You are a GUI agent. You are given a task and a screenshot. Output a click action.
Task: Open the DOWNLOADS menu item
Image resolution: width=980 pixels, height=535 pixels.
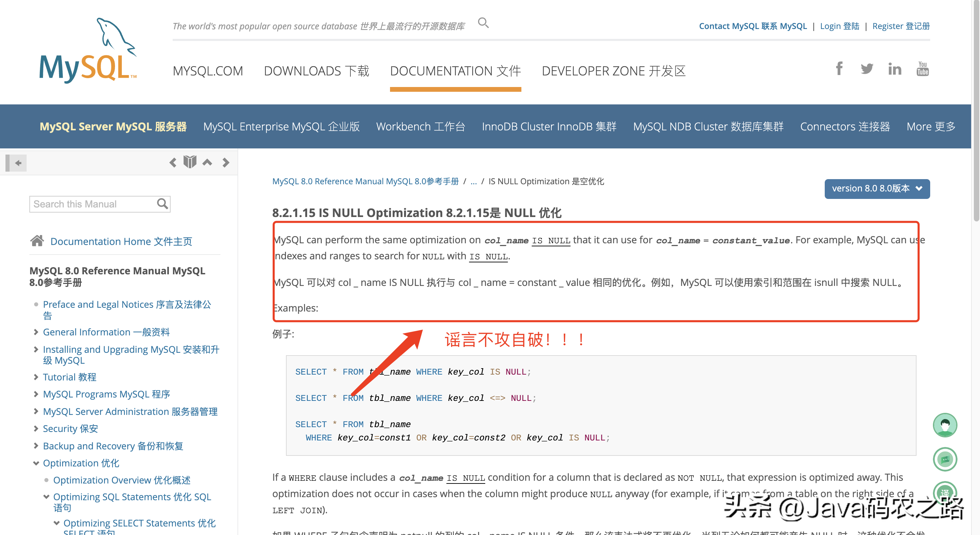[x=316, y=71]
